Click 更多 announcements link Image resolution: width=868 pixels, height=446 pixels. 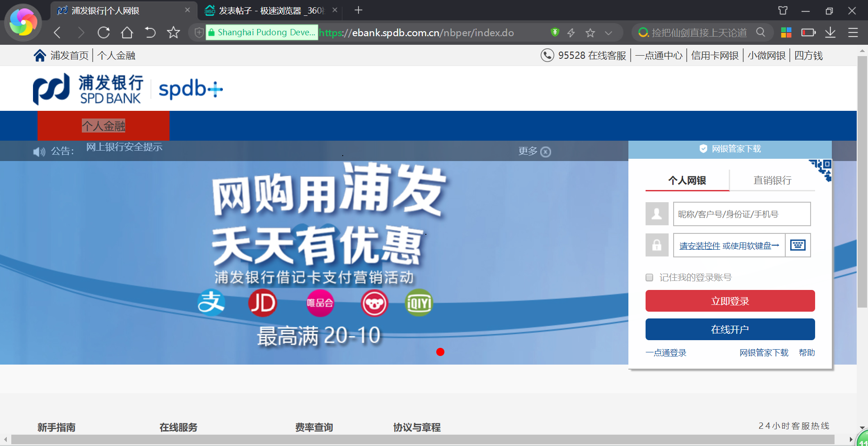(x=528, y=151)
